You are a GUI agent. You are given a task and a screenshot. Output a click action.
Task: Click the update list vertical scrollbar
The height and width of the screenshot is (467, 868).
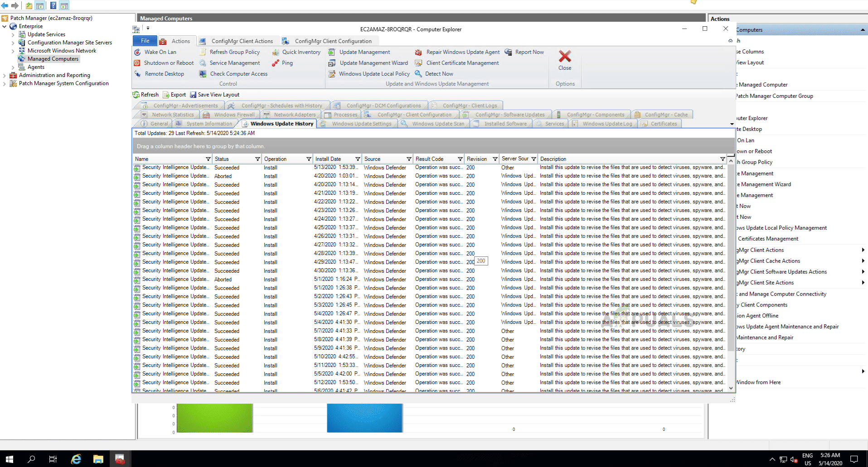[x=730, y=257]
